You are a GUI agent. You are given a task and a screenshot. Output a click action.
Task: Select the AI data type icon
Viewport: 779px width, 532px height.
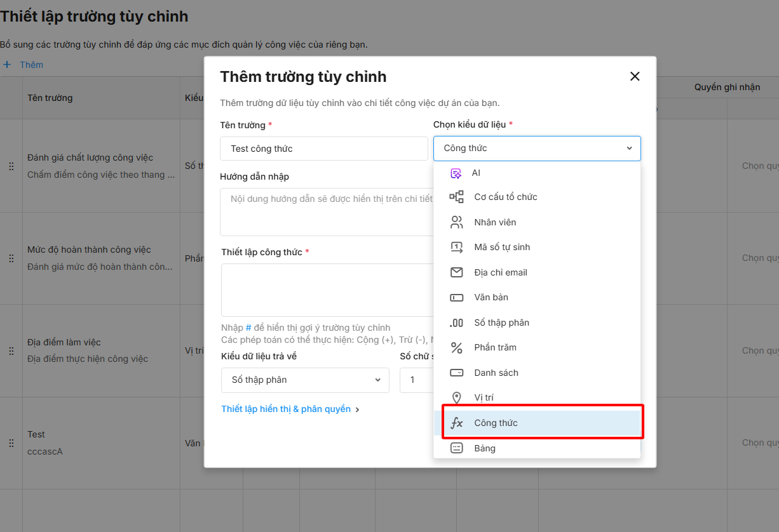pyautogui.click(x=456, y=173)
